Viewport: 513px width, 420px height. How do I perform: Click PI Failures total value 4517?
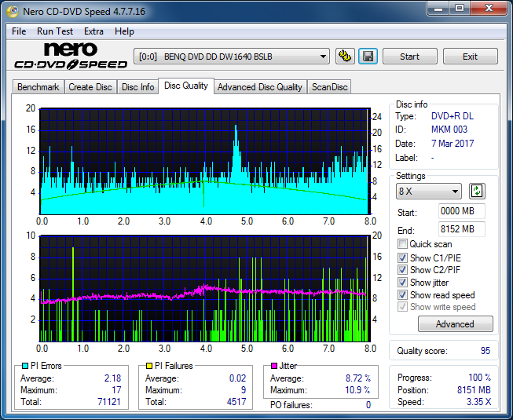236,401
